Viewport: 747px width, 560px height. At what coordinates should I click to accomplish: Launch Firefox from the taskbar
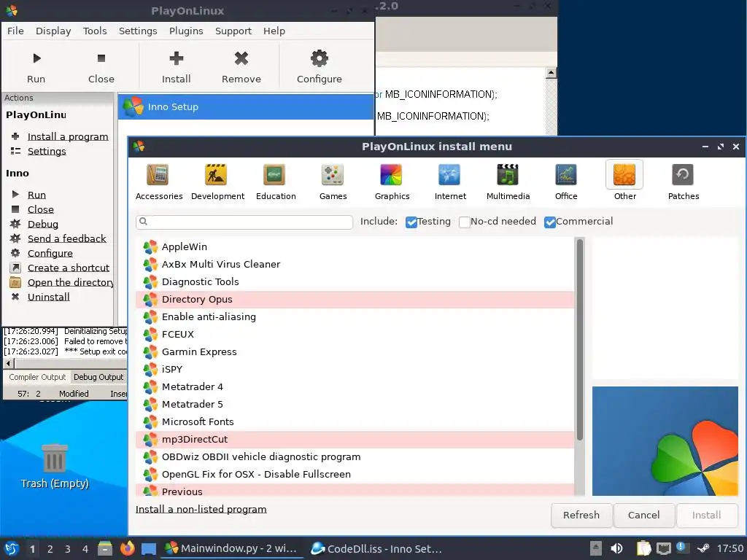127,548
